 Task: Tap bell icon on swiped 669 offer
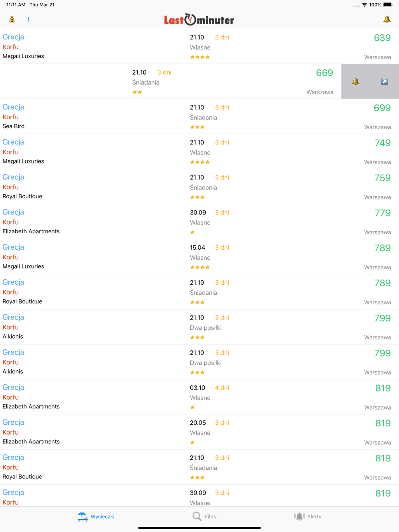[356, 81]
